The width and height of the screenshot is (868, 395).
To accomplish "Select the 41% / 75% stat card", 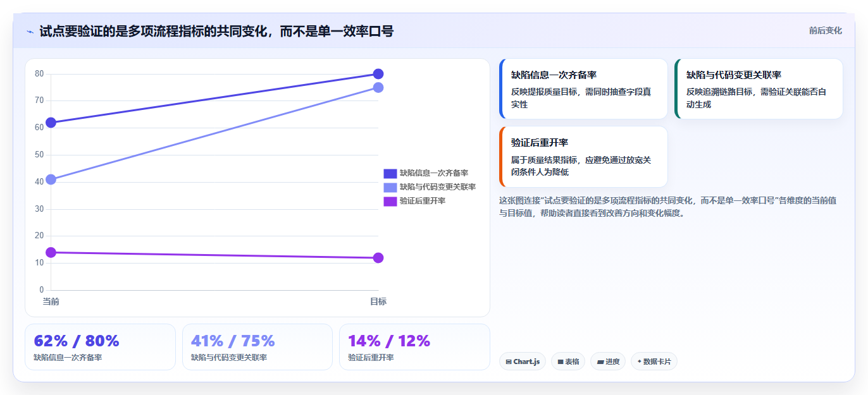I will 257,347.
